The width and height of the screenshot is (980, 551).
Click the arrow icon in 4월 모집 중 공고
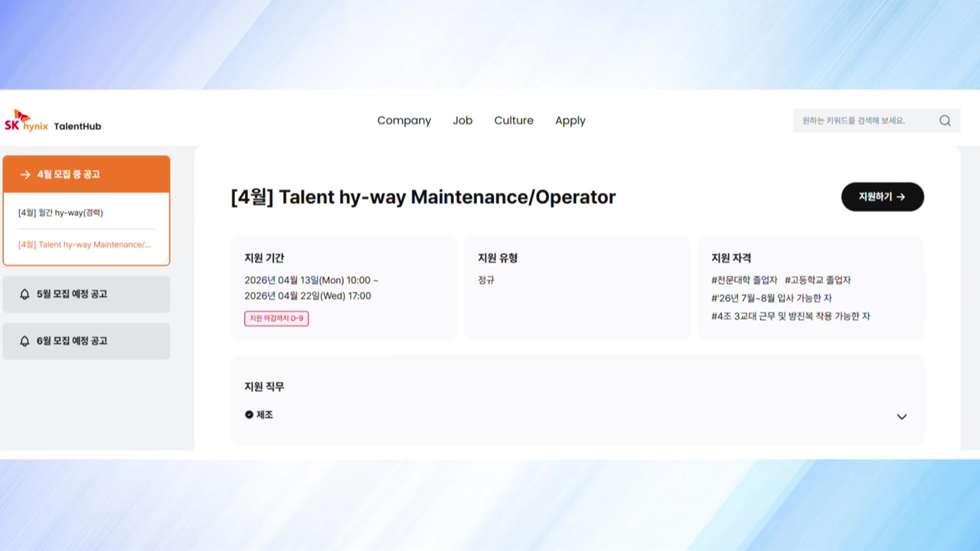tap(24, 174)
